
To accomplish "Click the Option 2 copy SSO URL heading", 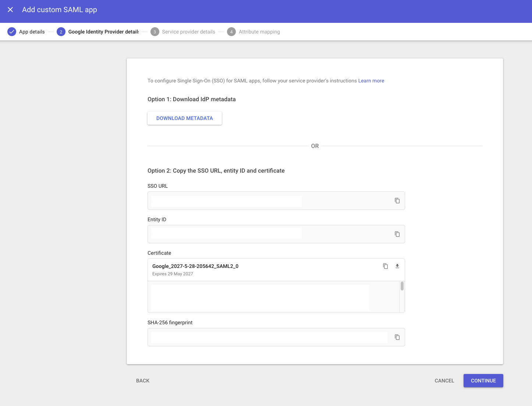I will (216, 170).
